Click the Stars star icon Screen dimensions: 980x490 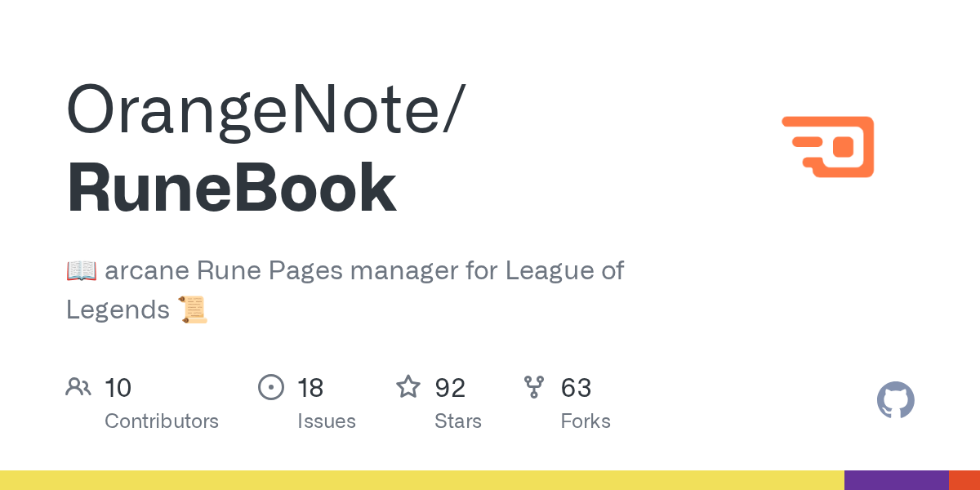coord(408,386)
